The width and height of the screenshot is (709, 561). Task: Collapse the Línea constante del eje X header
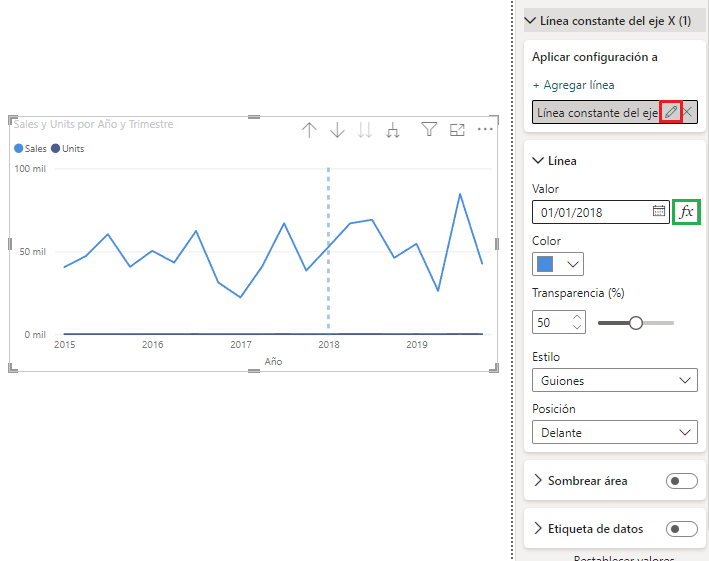point(530,20)
